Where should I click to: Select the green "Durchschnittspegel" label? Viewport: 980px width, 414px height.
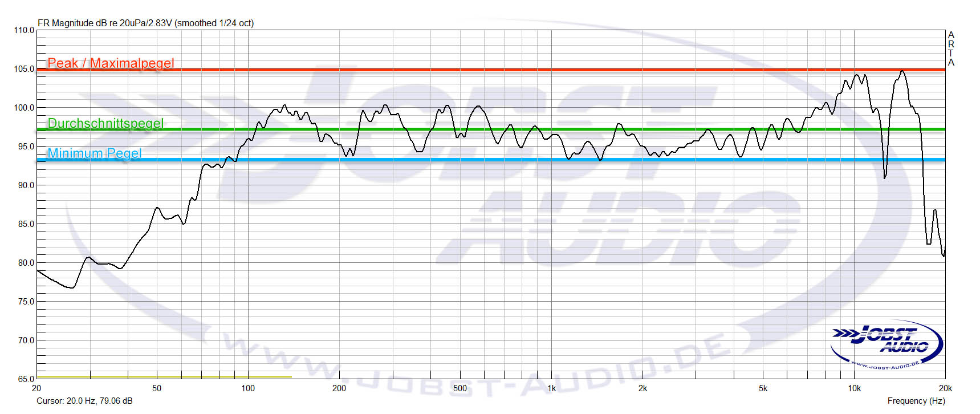pyautogui.click(x=105, y=123)
